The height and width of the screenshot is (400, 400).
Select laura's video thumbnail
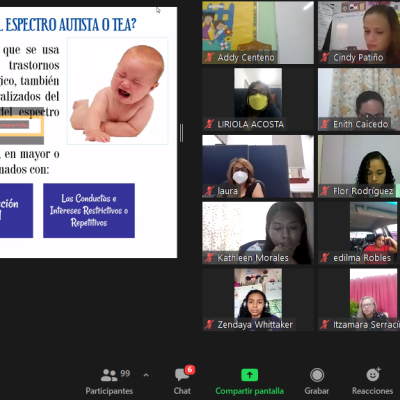point(258,166)
